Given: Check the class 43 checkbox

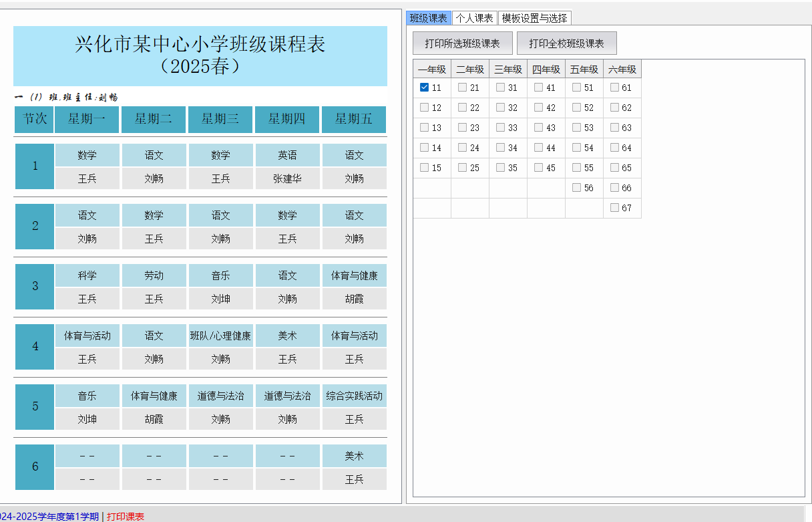Looking at the screenshot, I should [x=538, y=128].
